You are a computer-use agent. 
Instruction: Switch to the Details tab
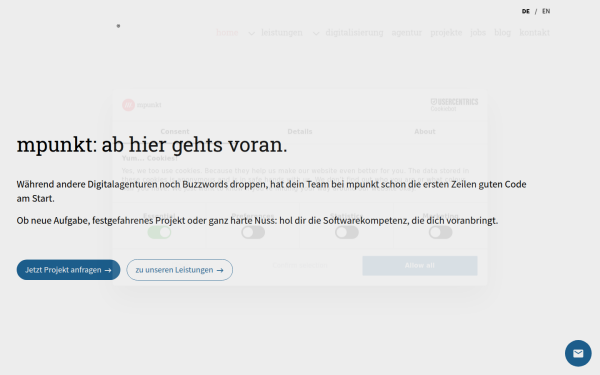coord(300,132)
